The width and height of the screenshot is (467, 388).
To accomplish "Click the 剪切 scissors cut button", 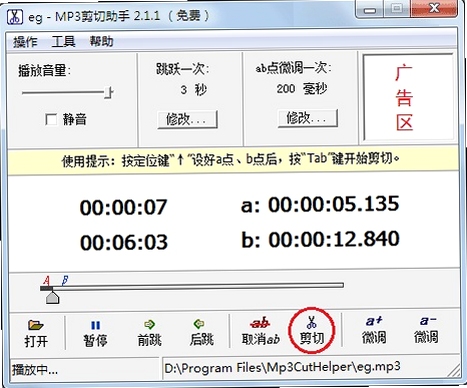I will (312, 330).
